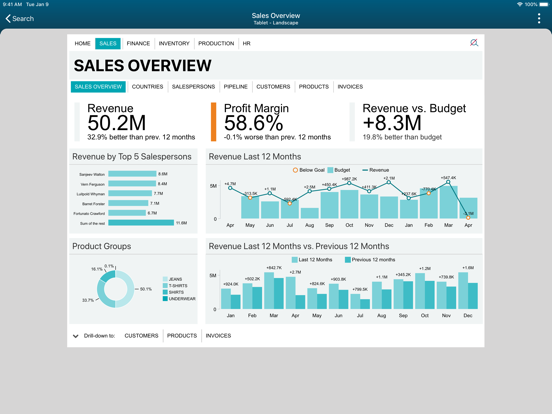
Task: Click the Revenue Last 12 Months title
Action: (255, 157)
